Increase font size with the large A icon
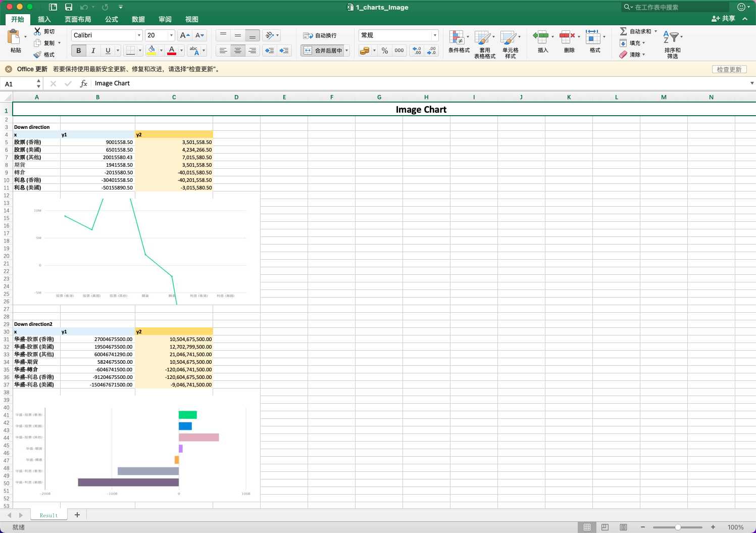The width and height of the screenshot is (756, 533). tap(185, 35)
